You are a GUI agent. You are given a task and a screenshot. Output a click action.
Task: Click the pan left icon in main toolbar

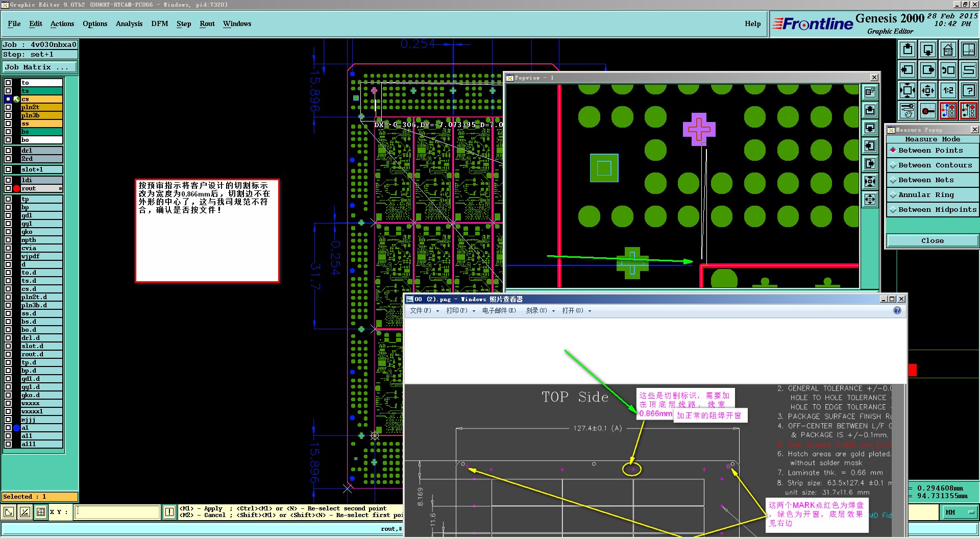908,70
